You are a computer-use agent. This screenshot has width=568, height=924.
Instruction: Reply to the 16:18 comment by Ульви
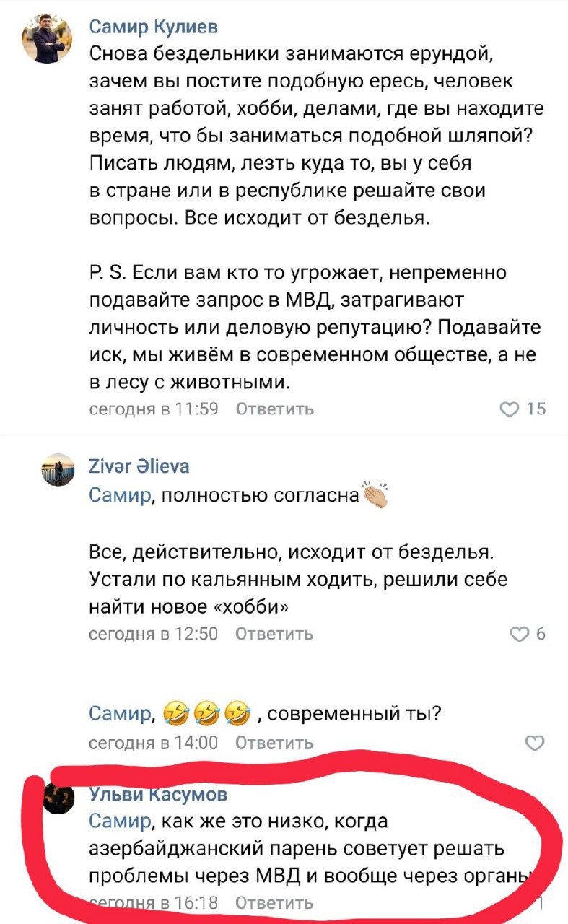click(275, 903)
